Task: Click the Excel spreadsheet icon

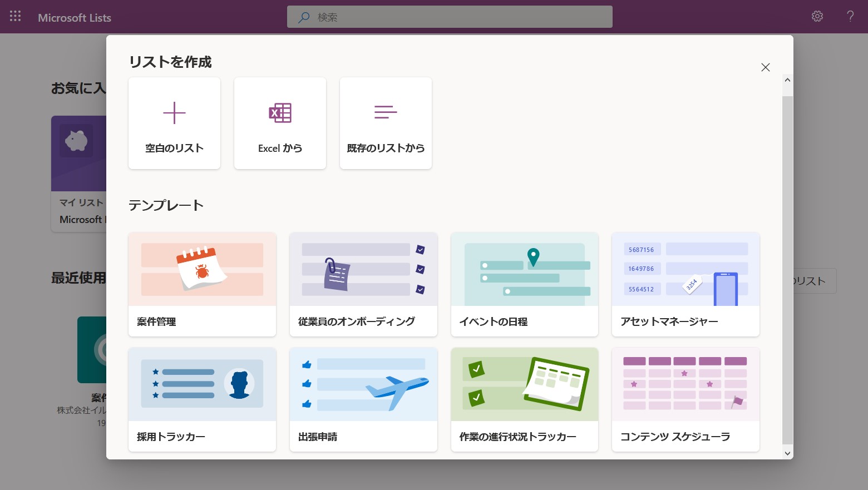Action: 280,113
